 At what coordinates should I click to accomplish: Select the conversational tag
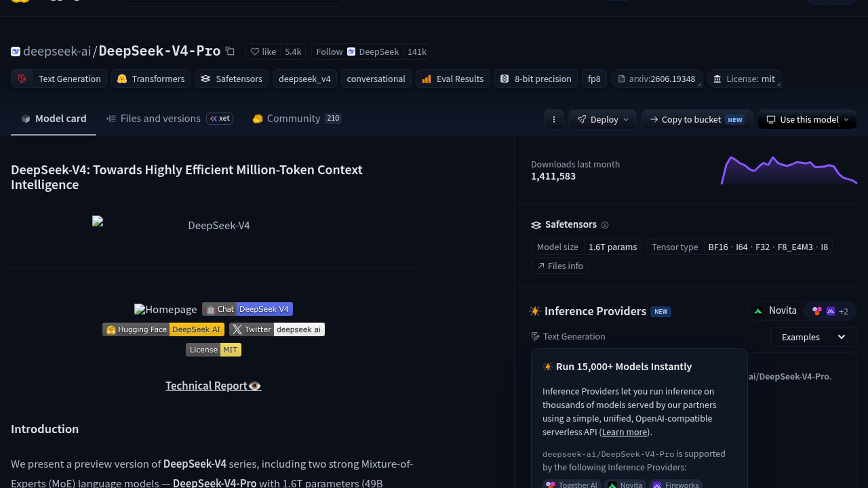coord(376,79)
